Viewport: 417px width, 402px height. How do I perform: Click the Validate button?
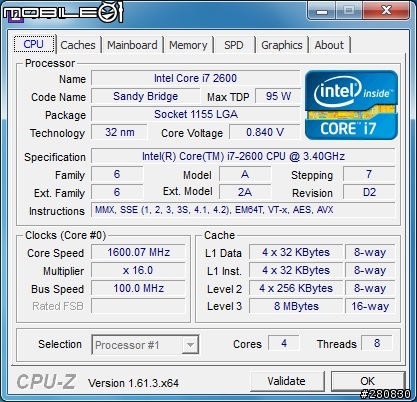[x=286, y=381]
